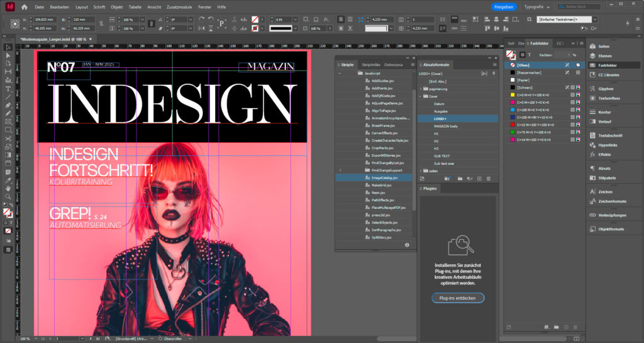
Task: Click the X position input field
Action: click(45, 20)
